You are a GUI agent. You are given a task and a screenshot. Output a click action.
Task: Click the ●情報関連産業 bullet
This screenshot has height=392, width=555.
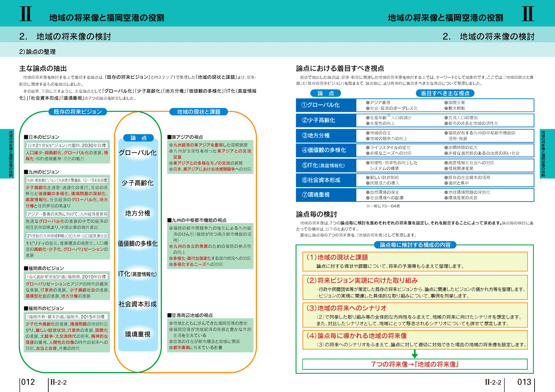tap(458, 168)
